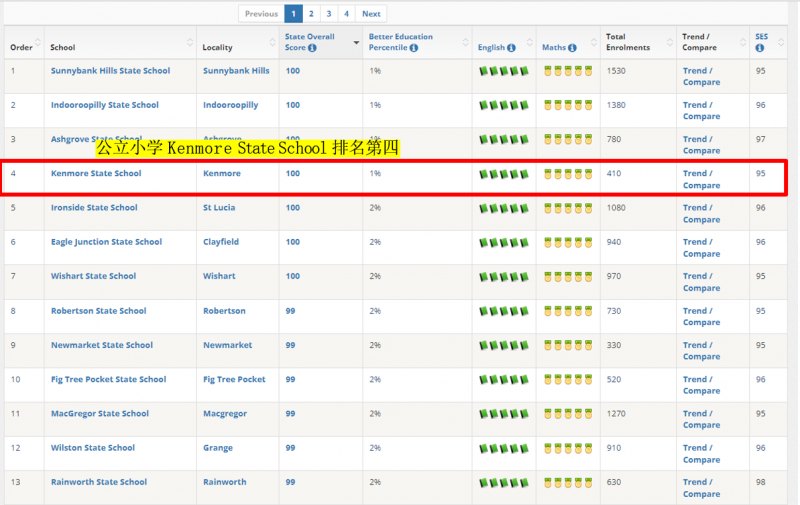Go to Next page
This screenshot has height=505, width=800.
click(371, 14)
